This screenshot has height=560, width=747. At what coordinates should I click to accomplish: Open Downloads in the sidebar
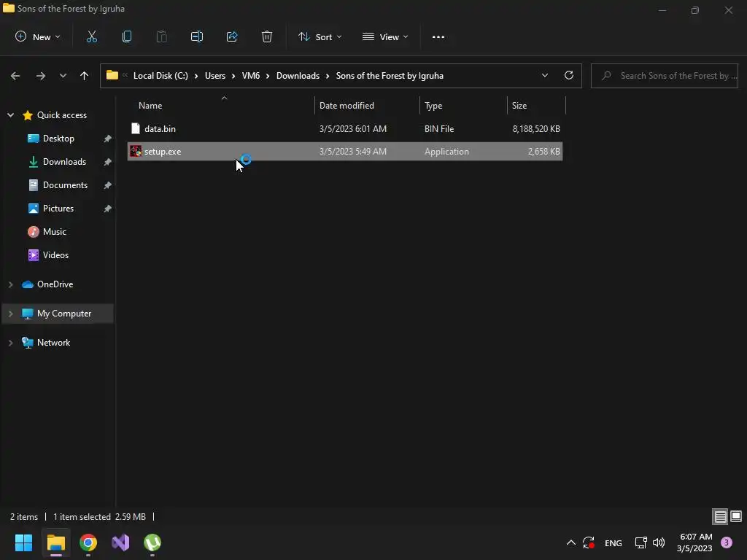tap(64, 161)
